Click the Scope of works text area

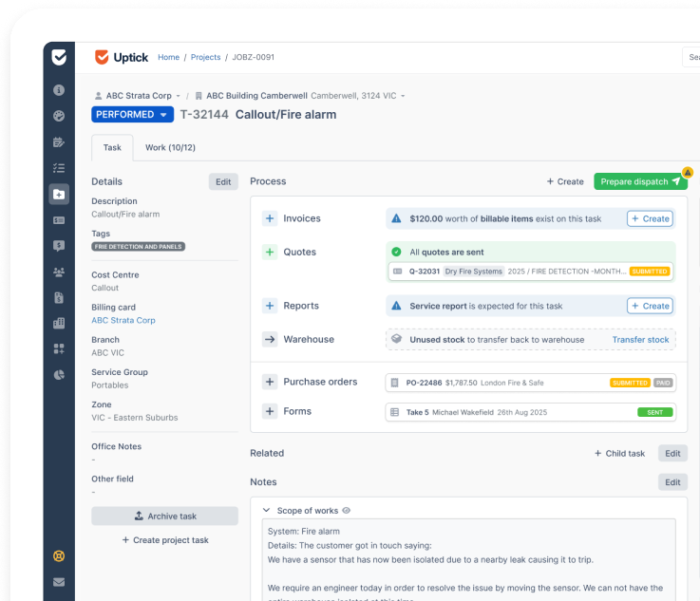pos(469,559)
